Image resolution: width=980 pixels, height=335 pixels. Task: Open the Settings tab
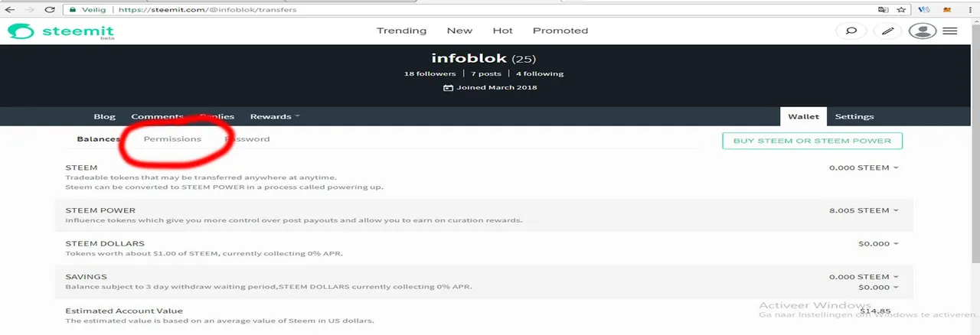[854, 116]
